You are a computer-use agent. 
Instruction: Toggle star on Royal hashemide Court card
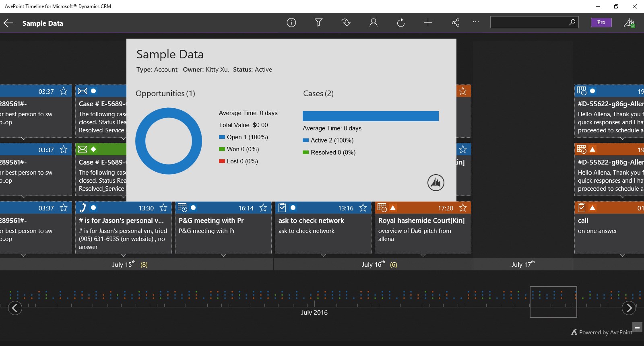[463, 208]
